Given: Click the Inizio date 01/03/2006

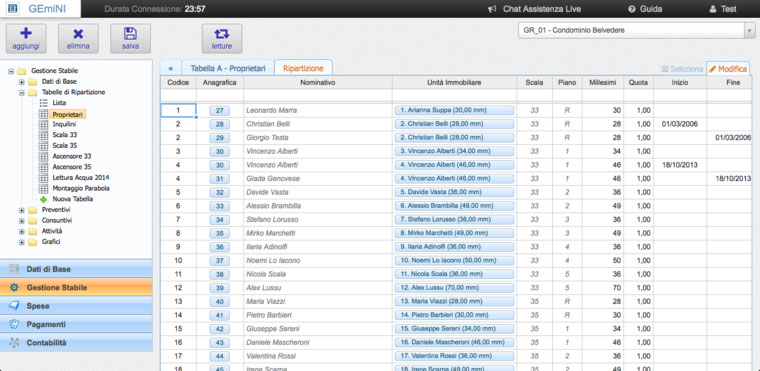Looking at the screenshot, I should pos(680,124).
